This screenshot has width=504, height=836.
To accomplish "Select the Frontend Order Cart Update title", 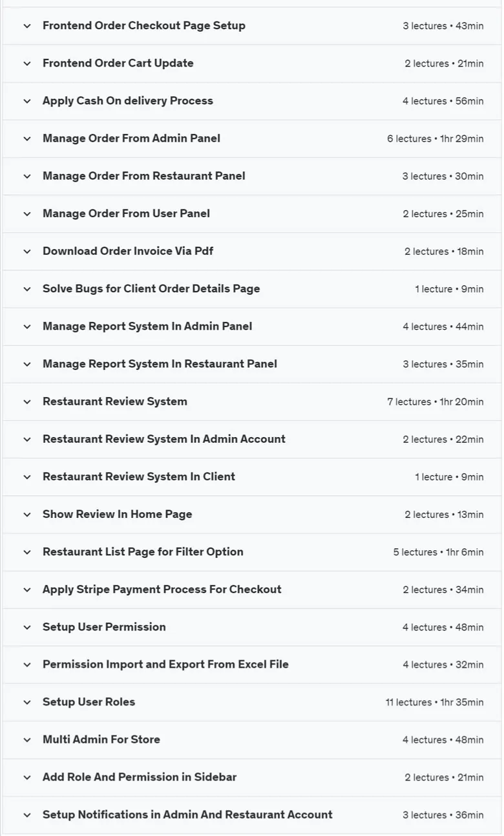I will tap(118, 63).
